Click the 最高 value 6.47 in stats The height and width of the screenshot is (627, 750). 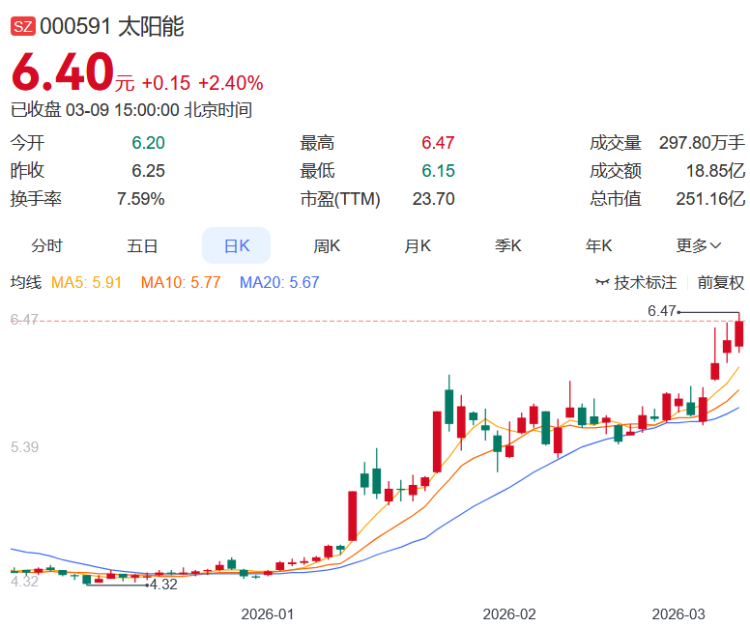tap(438, 143)
